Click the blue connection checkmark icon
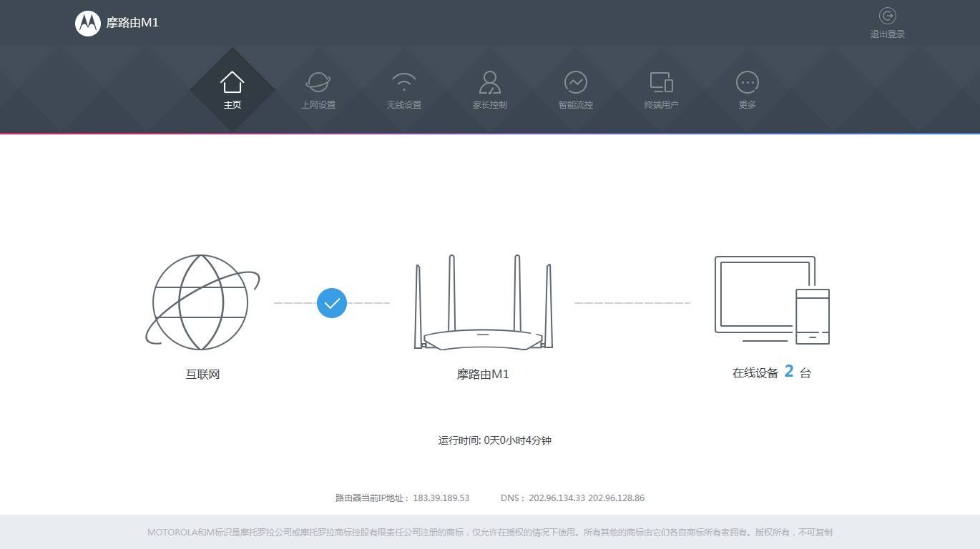 click(332, 303)
